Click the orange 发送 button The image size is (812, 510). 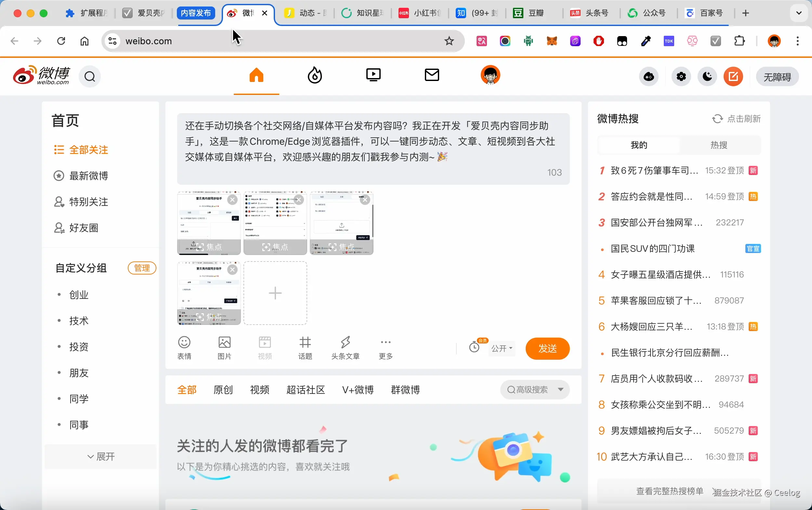coord(547,348)
